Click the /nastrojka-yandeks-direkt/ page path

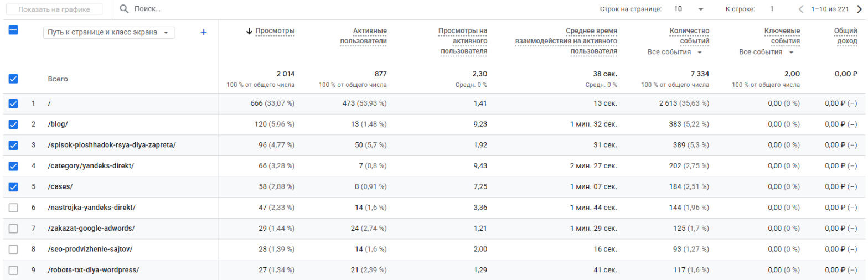92,208
